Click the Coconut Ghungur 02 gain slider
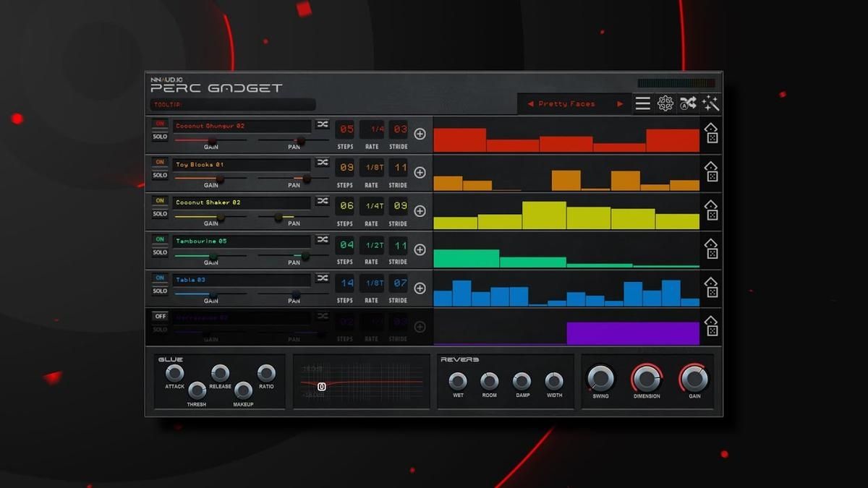Viewport: 868px width, 488px height. [x=209, y=140]
